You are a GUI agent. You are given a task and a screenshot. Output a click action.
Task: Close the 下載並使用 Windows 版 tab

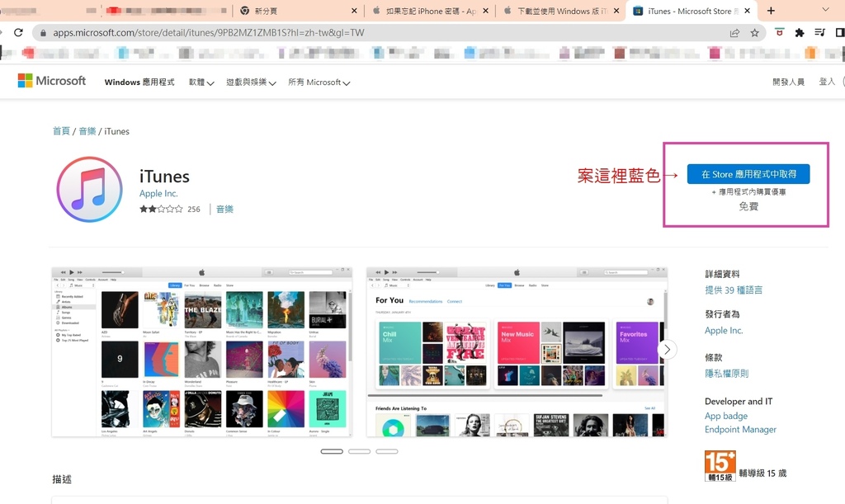pos(616,11)
